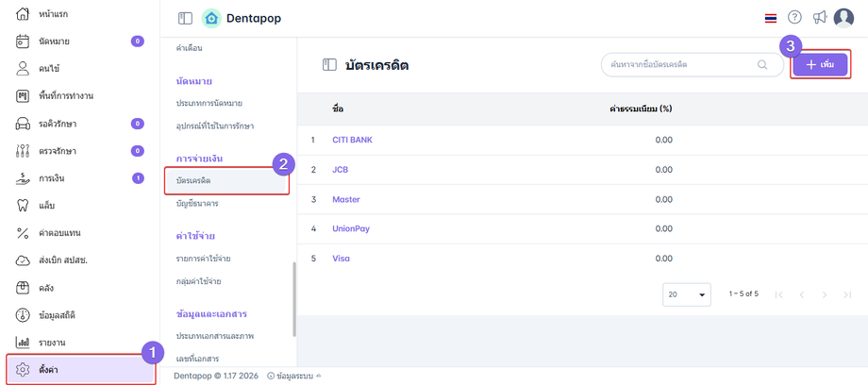
Task: Open the คลัง inventory box icon
Action: [x=24, y=287]
